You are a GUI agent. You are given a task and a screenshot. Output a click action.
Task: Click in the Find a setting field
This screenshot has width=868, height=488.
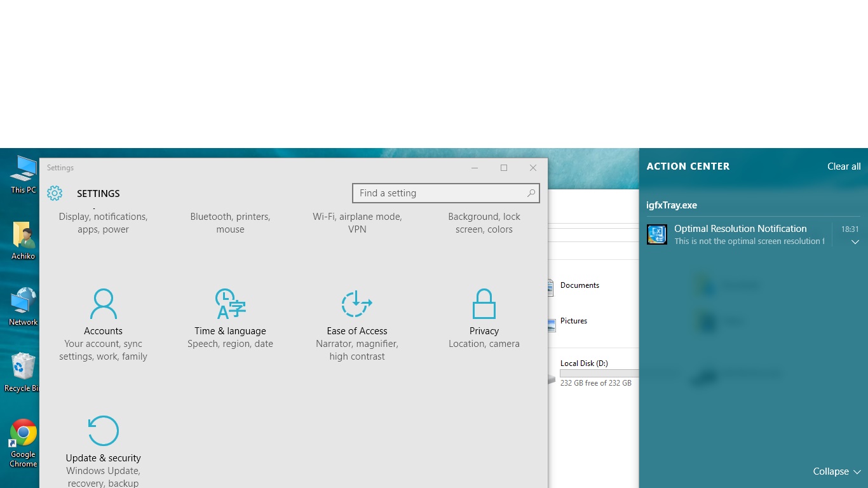pos(438,193)
